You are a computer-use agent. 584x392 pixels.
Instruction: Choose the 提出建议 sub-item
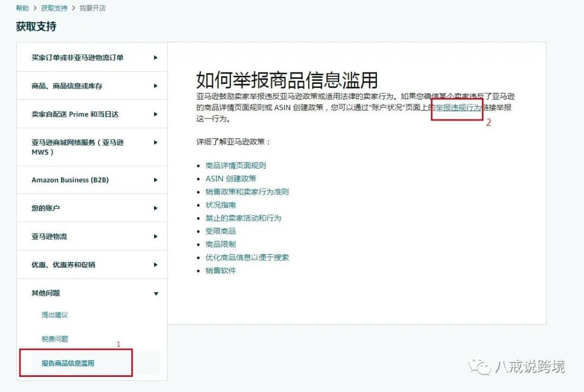55,315
